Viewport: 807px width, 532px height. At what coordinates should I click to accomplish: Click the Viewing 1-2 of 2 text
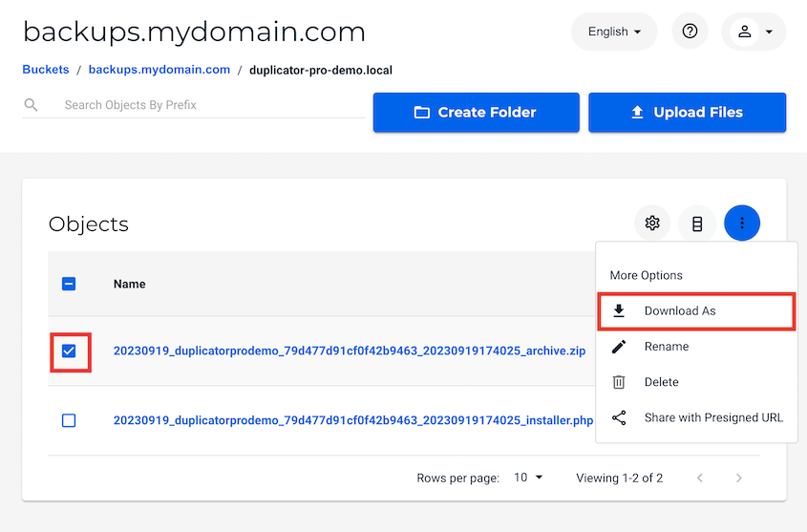619,478
